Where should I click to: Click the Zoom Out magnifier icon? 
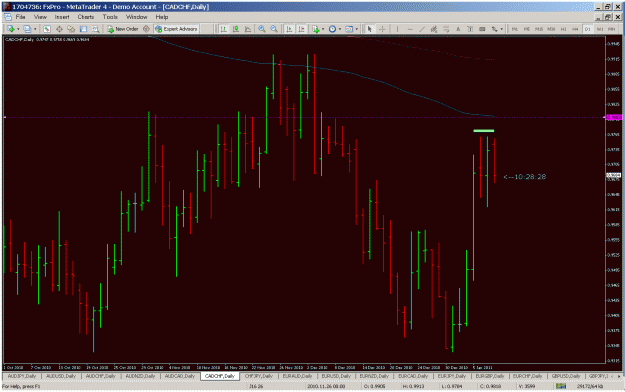(x=274, y=29)
